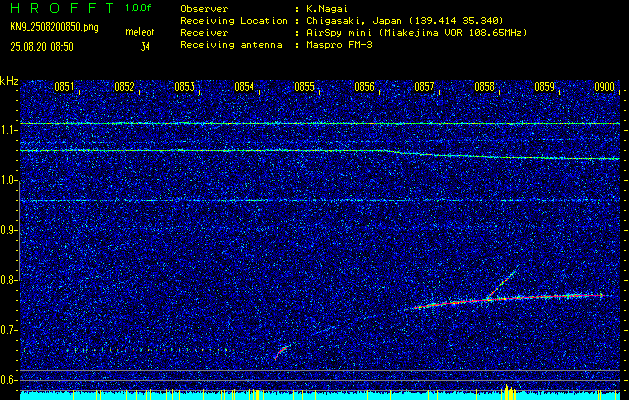
Task: Click the 0853 time marker
Action: pos(185,87)
